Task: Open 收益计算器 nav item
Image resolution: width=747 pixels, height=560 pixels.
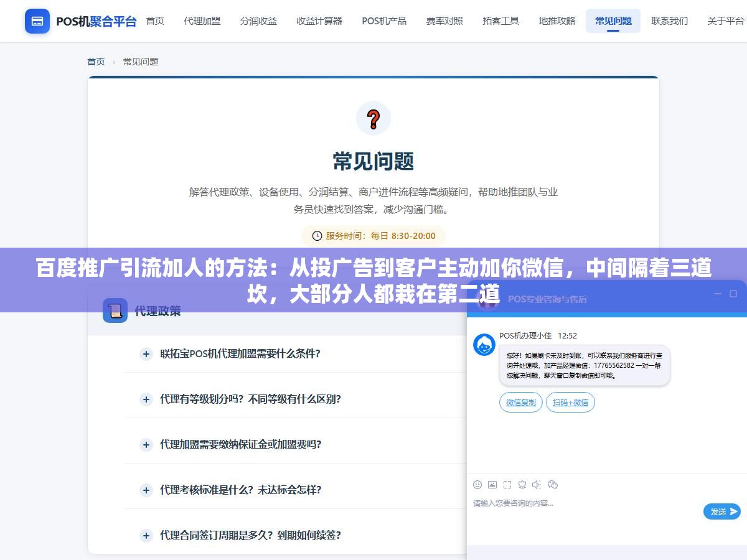Action: (x=319, y=21)
